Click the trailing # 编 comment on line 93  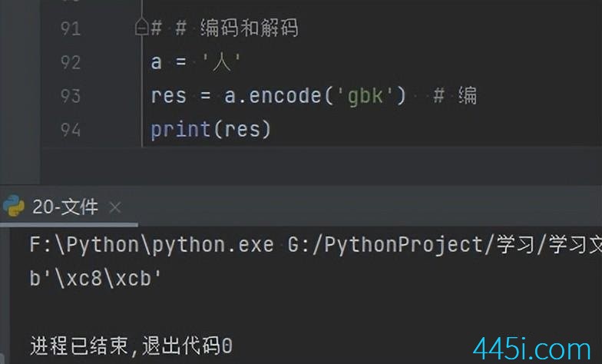pyautogui.click(x=455, y=95)
